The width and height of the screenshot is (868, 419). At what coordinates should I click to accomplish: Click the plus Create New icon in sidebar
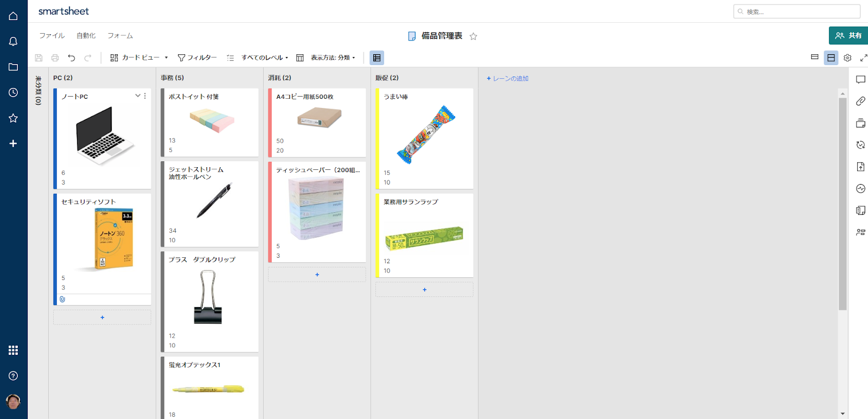coord(14,143)
